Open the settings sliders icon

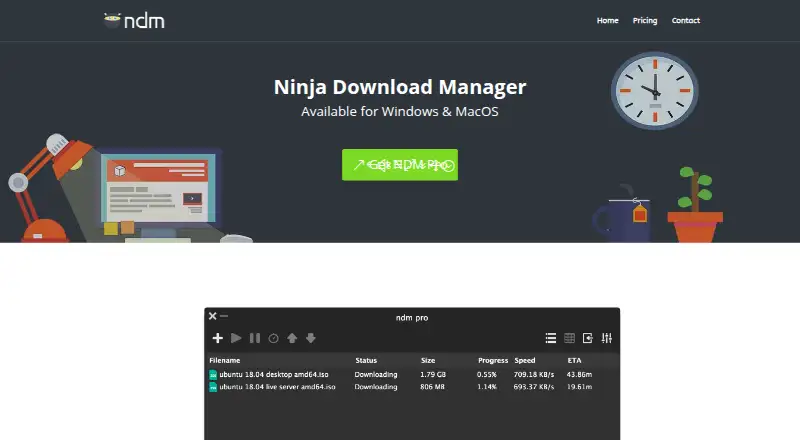click(x=607, y=338)
